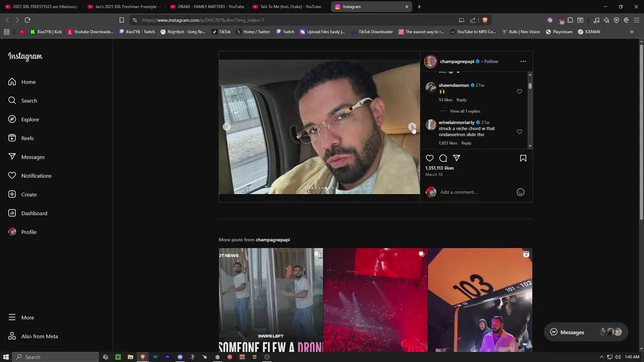The height and width of the screenshot is (362, 644).
Task: Expand View all 1 replies
Action: (465, 111)
